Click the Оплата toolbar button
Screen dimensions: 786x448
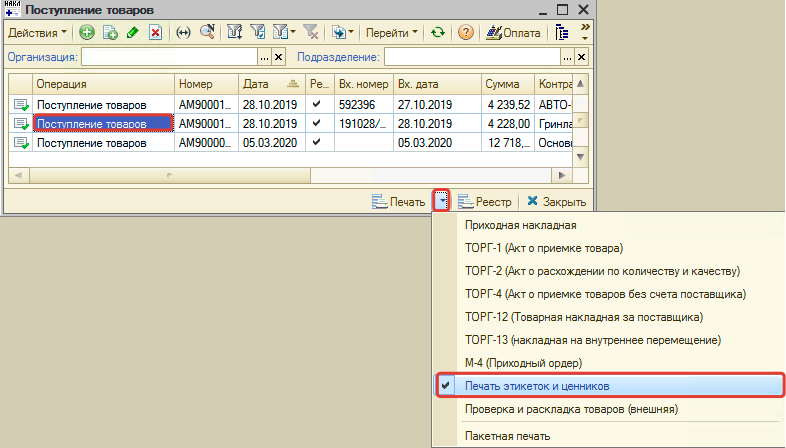513,33
